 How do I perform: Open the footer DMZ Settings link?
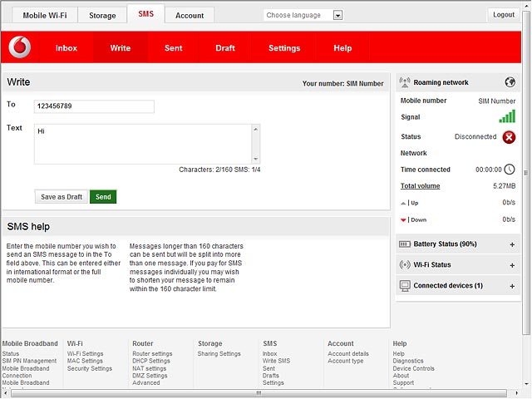pos(150,376)
